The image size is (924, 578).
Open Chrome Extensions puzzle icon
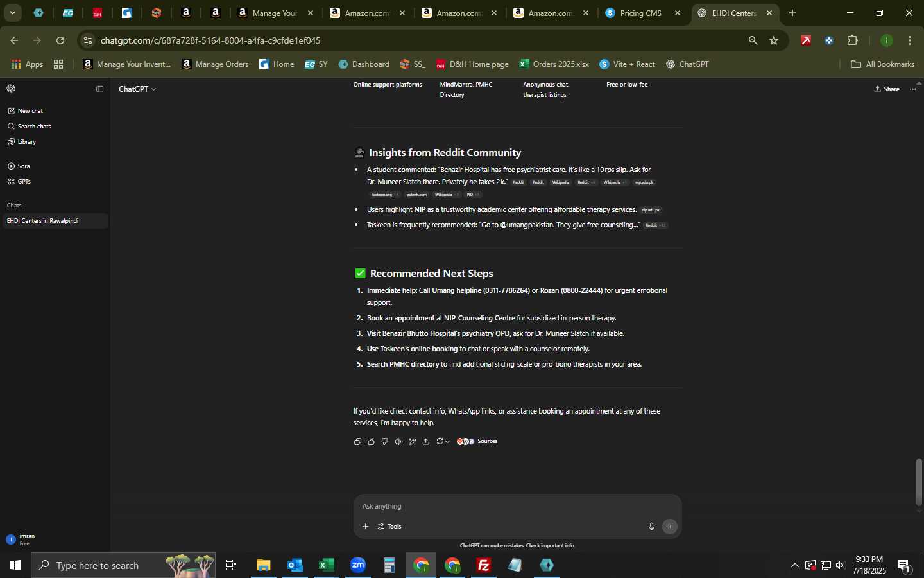[853, 40]
